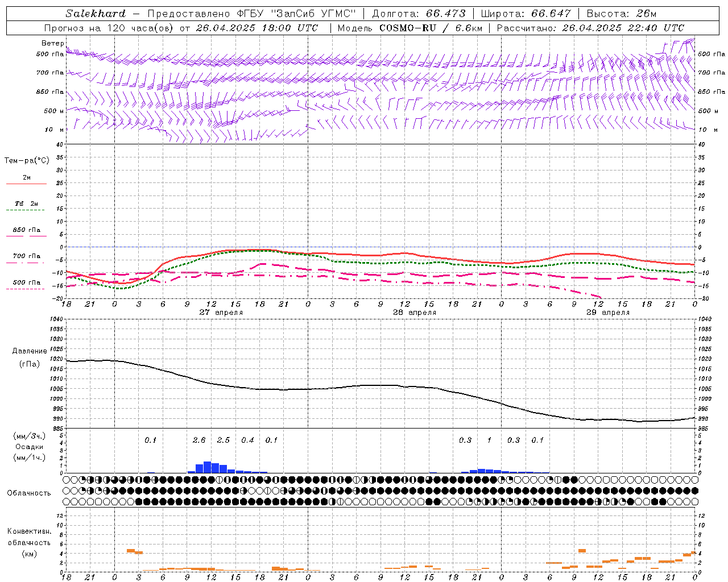Click the station name "Salekhard" in the header
Screen dimensions: 728x582
(x=96, y=14)
